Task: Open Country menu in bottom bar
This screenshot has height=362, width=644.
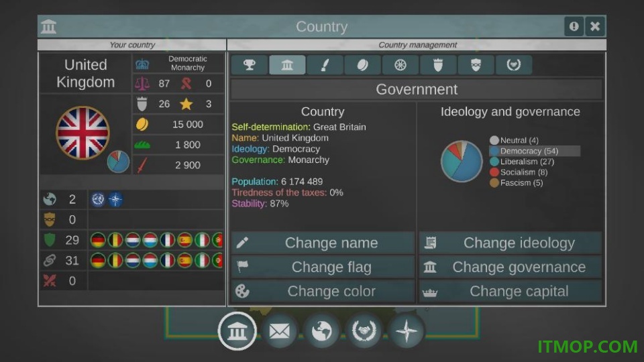Action: click(x=237, y=330)
